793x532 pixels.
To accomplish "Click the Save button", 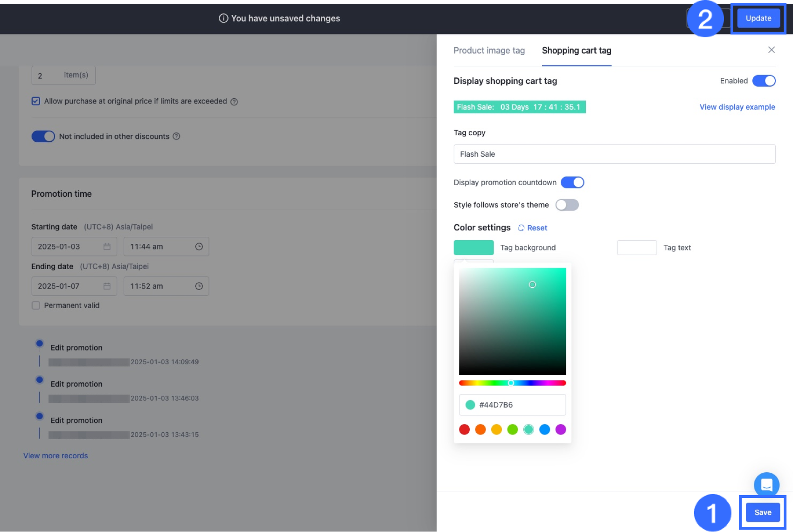I will [x=763, y=512].
